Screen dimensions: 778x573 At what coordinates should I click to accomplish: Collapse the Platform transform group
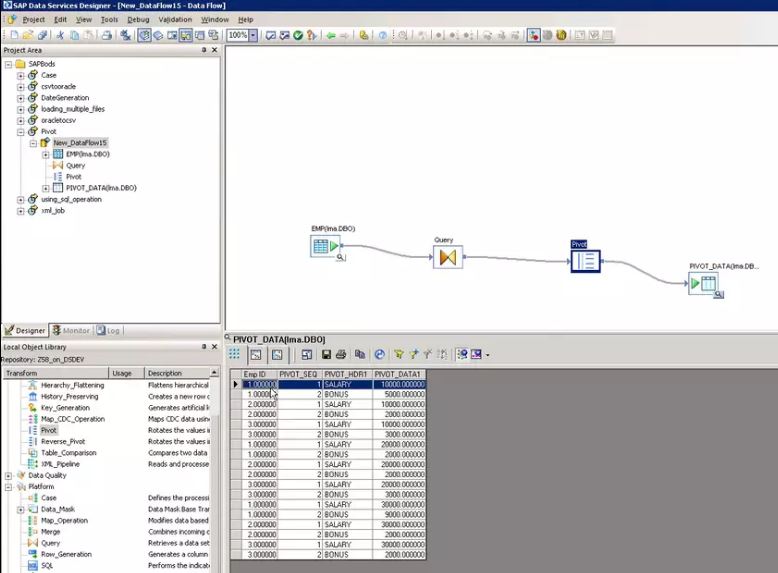(x=8, y=487)
